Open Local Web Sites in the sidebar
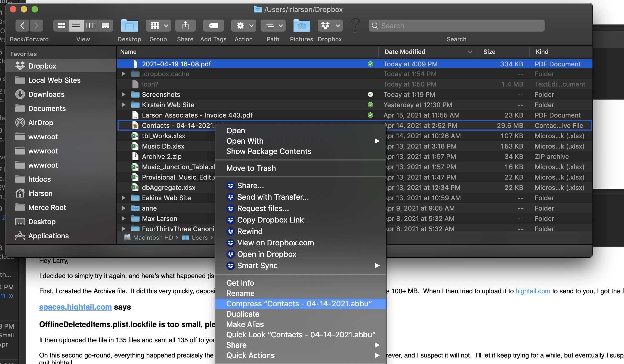Image resolution: width=624 pixels, height=364 pixels. tap(61, 80)
